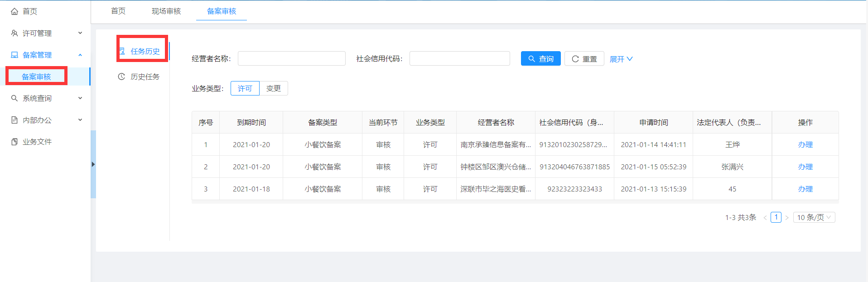Click the 系统查询 magnifier icon
This screenshot has width=868, height=282.
(x=14, y=98)
